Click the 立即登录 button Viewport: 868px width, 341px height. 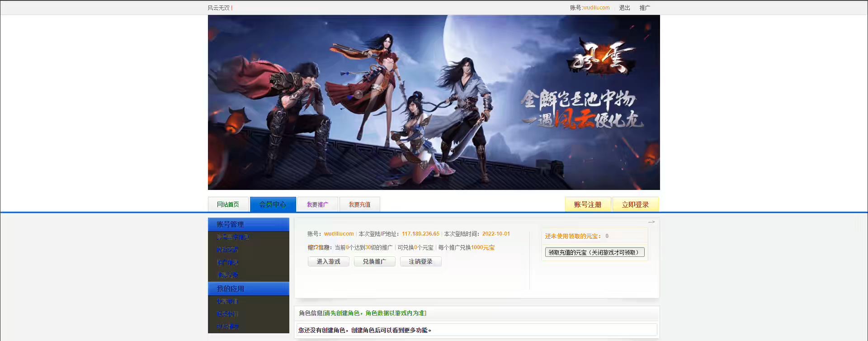tap(635, 204)
